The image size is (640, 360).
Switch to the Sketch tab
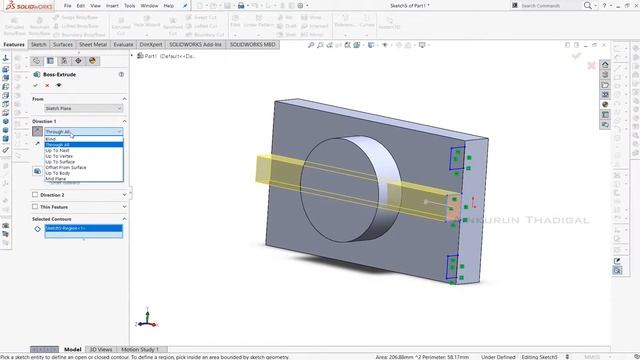coord(39,44)
